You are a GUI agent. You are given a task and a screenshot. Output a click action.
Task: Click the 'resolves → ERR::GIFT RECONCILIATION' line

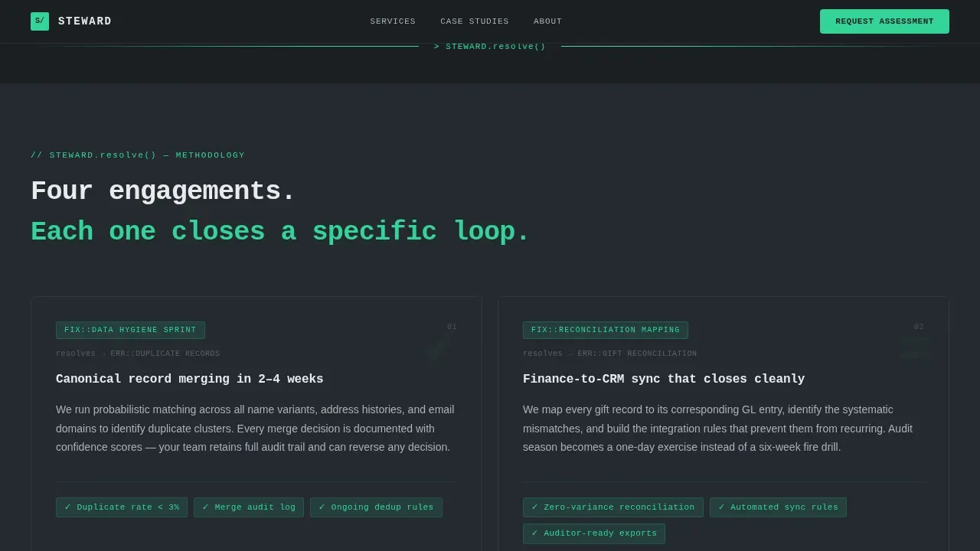coord(610,354)
